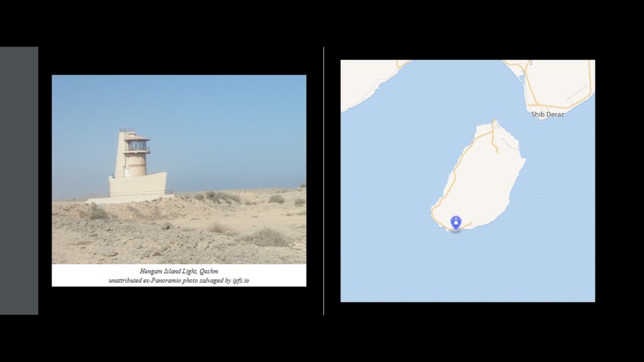Screen dimensions: 644x362
Task: Click the road junction at island's north tip
Action: [x=495, y=123]
